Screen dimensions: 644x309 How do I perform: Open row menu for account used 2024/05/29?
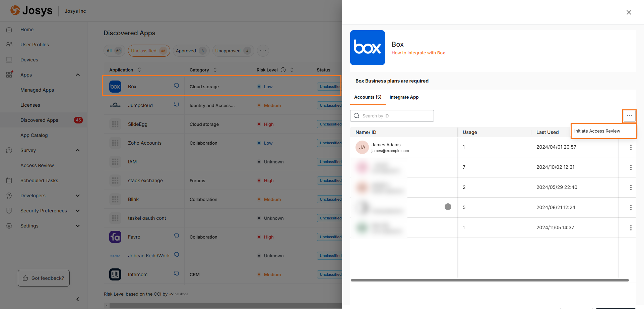(x=631, y=188)
